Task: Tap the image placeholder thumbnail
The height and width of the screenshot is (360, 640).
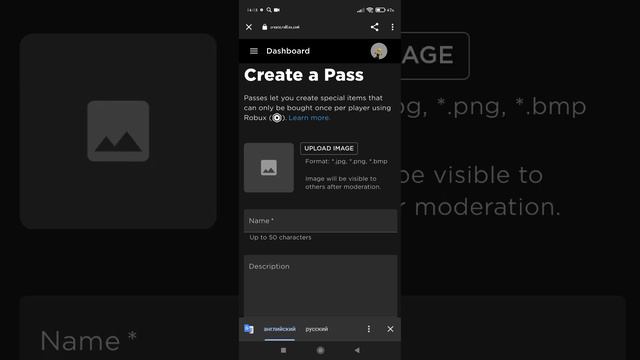Action: [x=269, y=167]
